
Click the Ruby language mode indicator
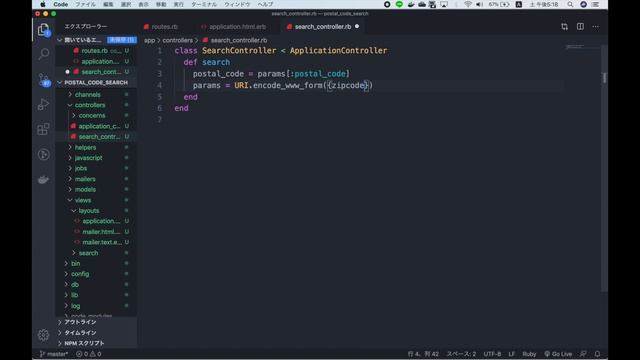[x=529, y=354]
